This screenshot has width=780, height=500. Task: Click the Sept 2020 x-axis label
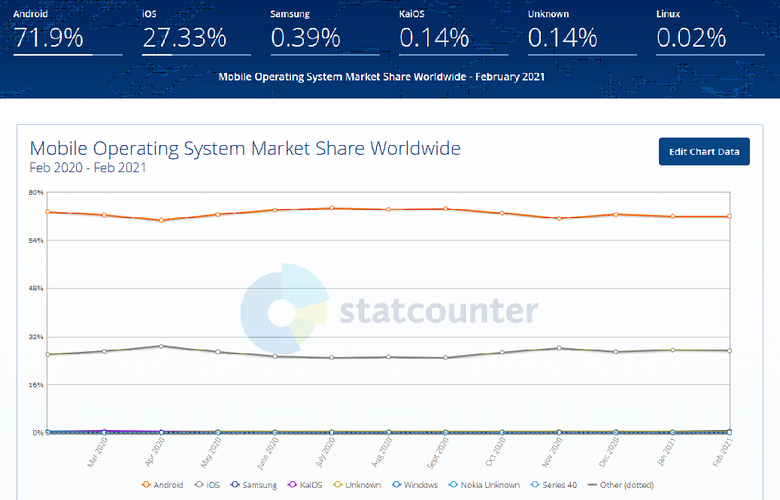point(438,452)
